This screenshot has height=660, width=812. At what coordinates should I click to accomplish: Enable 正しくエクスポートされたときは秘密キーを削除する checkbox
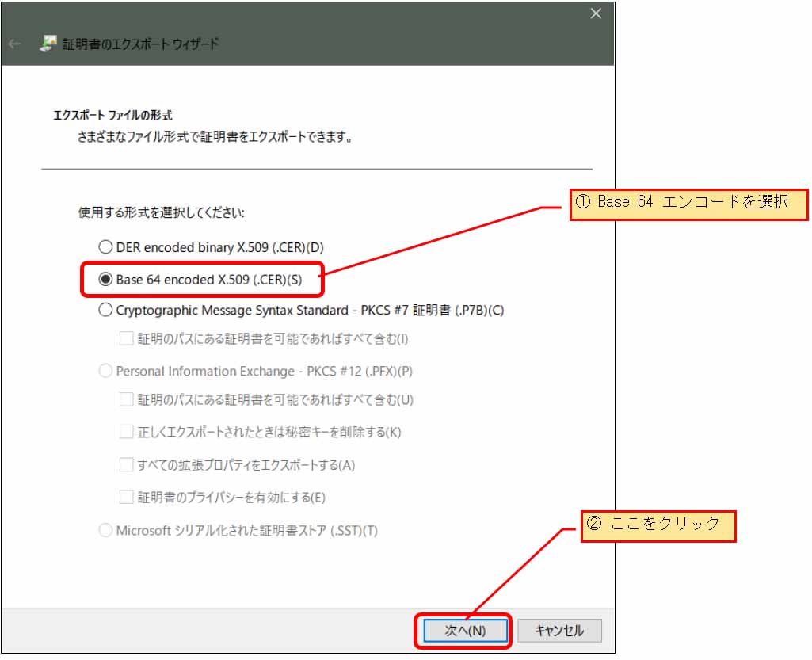click(x=126, y=433)
